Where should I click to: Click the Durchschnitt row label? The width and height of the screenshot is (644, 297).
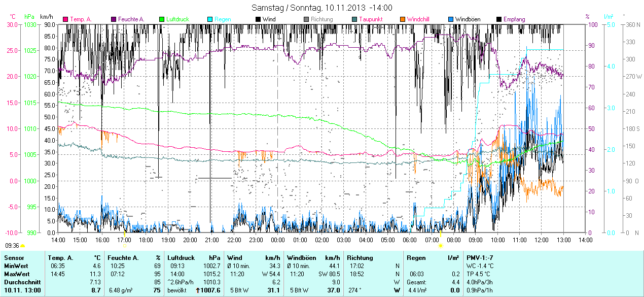click(21, 282)
